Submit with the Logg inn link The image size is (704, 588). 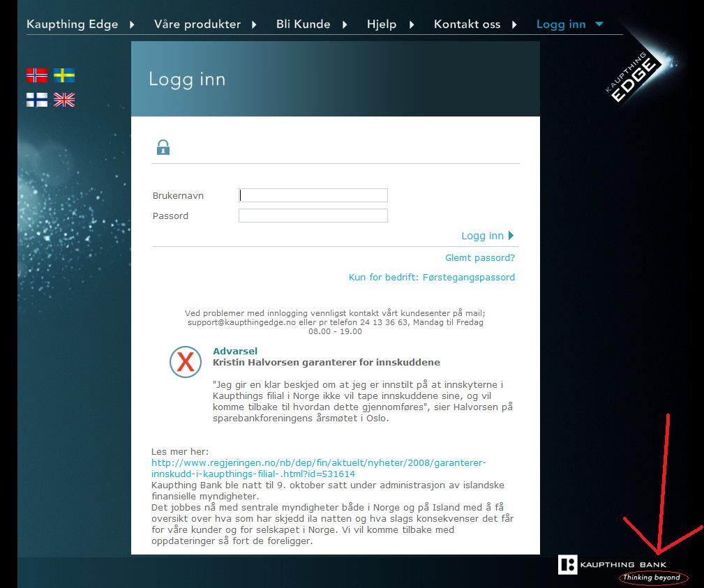tap(488, 236)
